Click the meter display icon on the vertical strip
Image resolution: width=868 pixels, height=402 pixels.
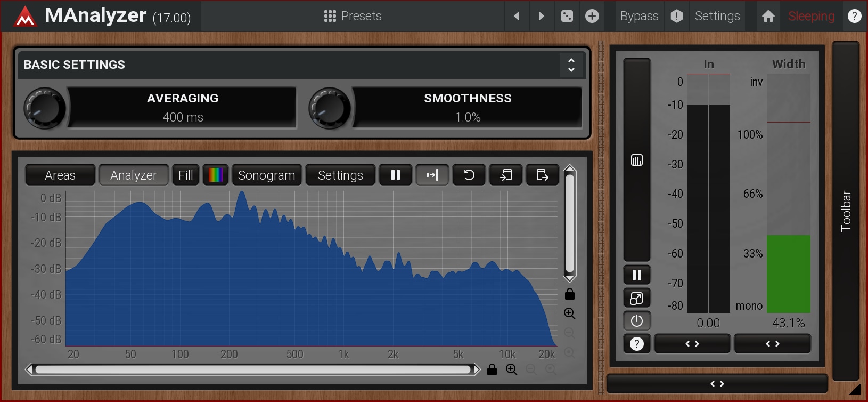(637, 160)
